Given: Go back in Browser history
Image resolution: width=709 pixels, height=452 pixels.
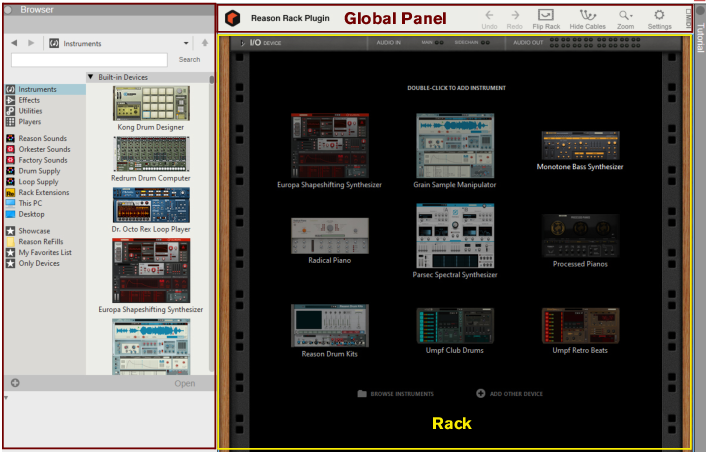Looking at the screenshot, I should point(14,43).
